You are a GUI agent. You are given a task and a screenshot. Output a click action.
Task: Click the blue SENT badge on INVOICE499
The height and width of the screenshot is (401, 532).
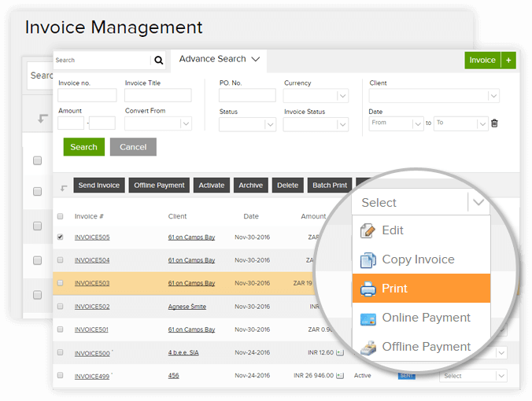[406, 376]
